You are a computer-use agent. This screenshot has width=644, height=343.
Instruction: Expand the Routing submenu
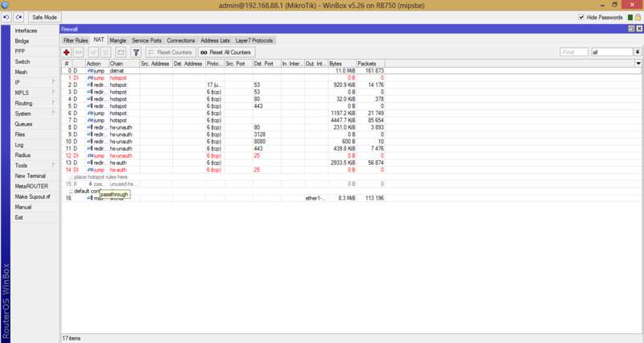35,103
